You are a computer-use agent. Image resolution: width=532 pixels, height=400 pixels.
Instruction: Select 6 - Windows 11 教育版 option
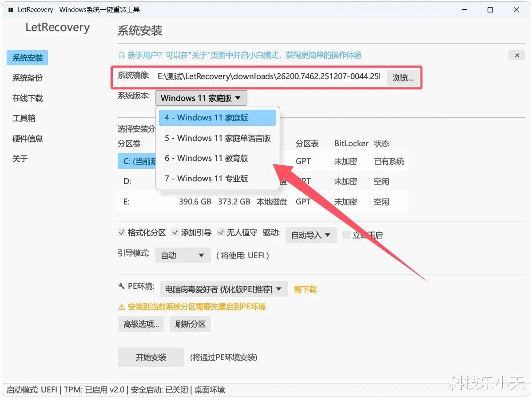pos(218,158)
